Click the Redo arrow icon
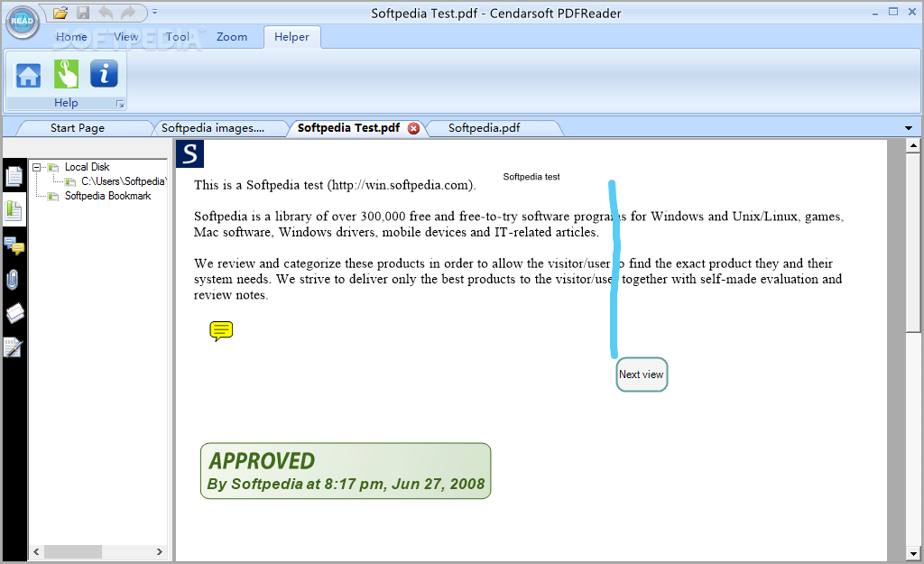924x564 pixels. pos(128,13)
